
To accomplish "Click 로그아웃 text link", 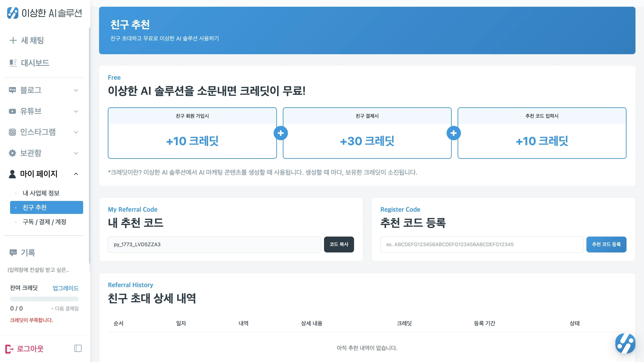I will [x=30, y=349].
